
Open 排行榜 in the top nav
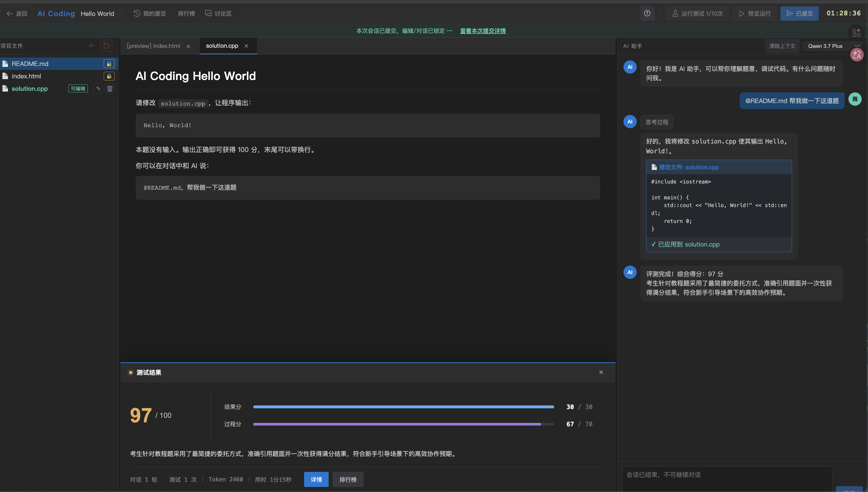[186, 14]
